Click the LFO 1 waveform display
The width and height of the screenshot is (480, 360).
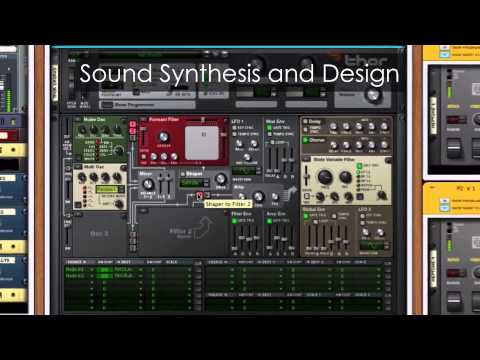244,171
